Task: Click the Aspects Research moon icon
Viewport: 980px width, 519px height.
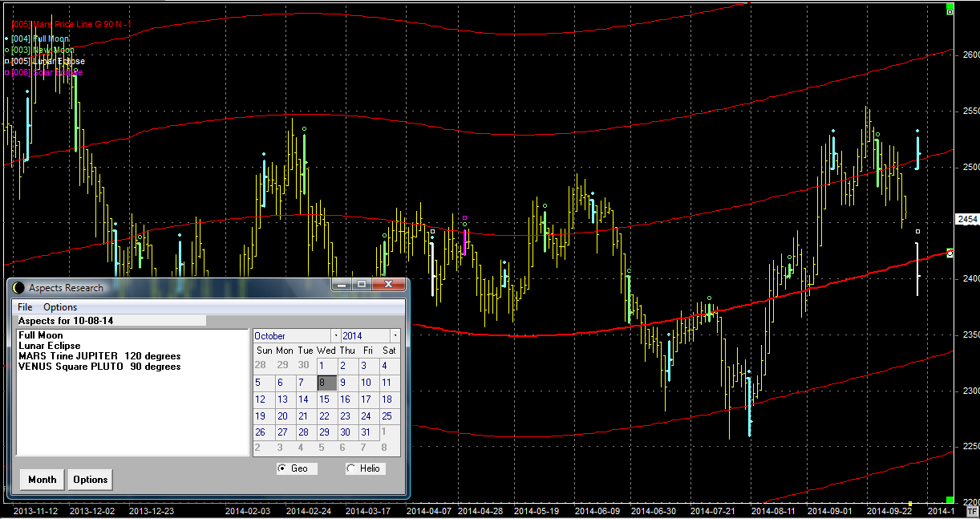Action: pyautogui.click(x=18, y=288)
